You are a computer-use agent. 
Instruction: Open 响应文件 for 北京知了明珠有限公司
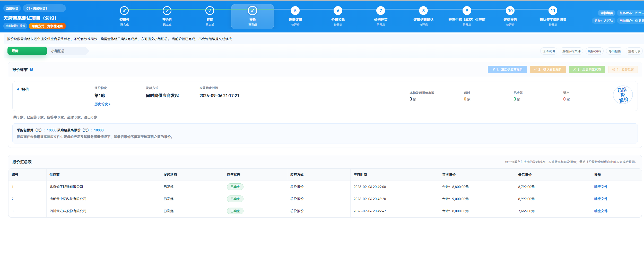click(x=601, y=187)
